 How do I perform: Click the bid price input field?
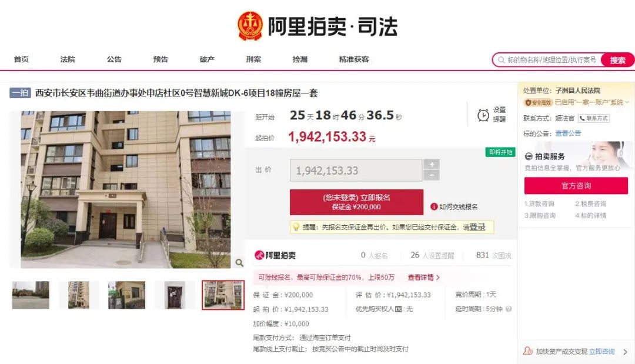coord(356,170)
